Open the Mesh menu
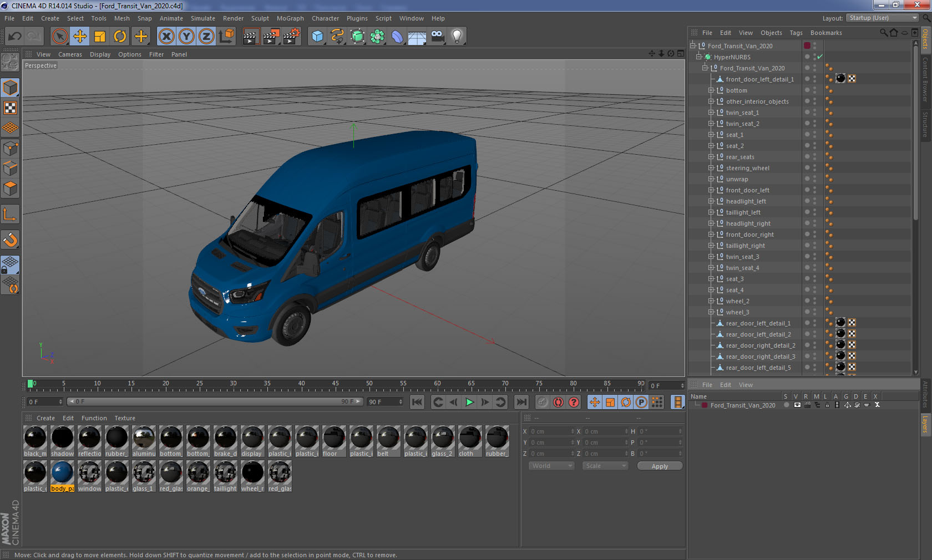Viewport: 932px width, 560px height. point(121,18)
